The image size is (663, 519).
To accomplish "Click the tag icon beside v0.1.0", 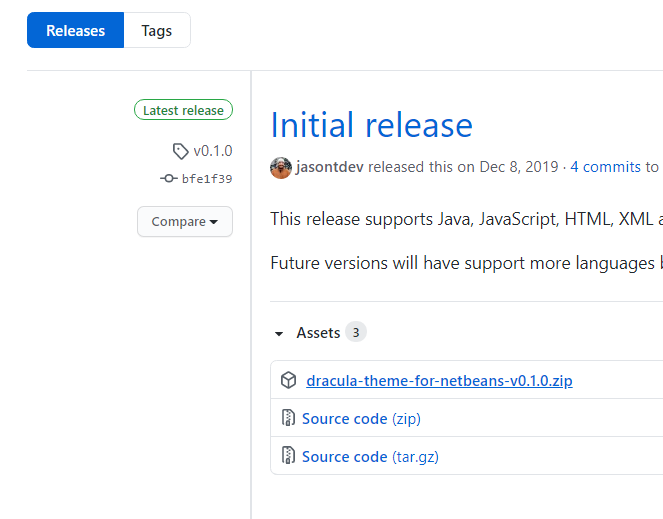I will pyautogui.click(x=181, y=151).
